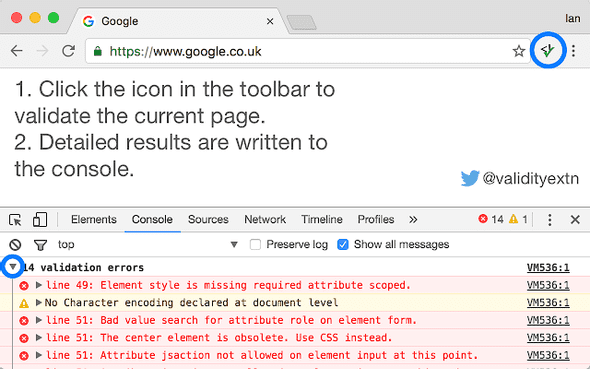Open the console filter funnel icon
Viewport: 590px width, 369px height.
pyautogui.click(x=40, y=245)
